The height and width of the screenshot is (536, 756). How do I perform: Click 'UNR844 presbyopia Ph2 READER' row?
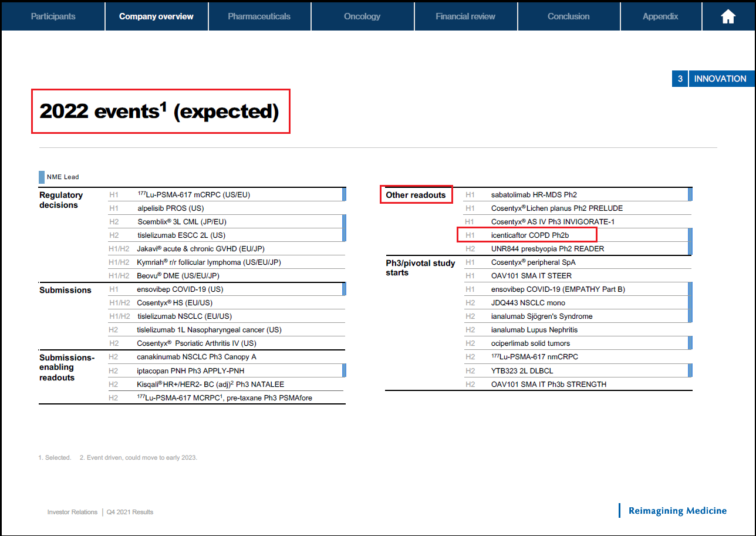578,248
